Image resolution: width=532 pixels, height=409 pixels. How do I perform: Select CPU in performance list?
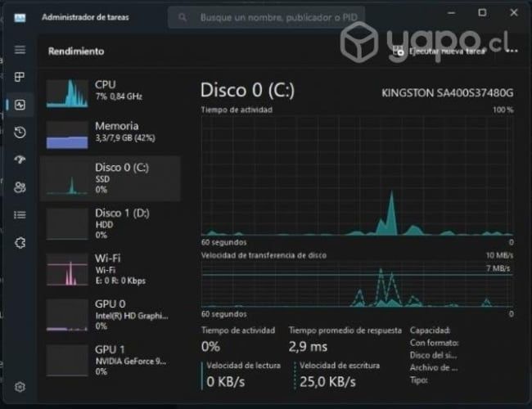point(110,92)
